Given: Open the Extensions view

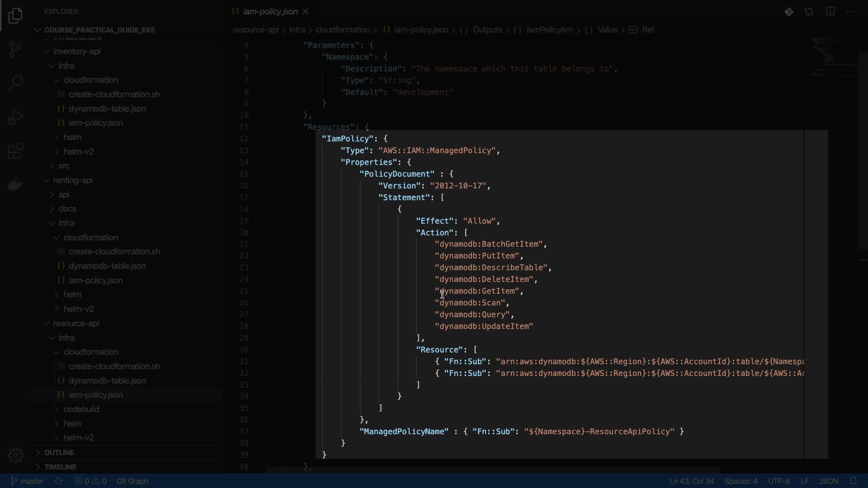Looking at the screenshot, I should point(15,151).
